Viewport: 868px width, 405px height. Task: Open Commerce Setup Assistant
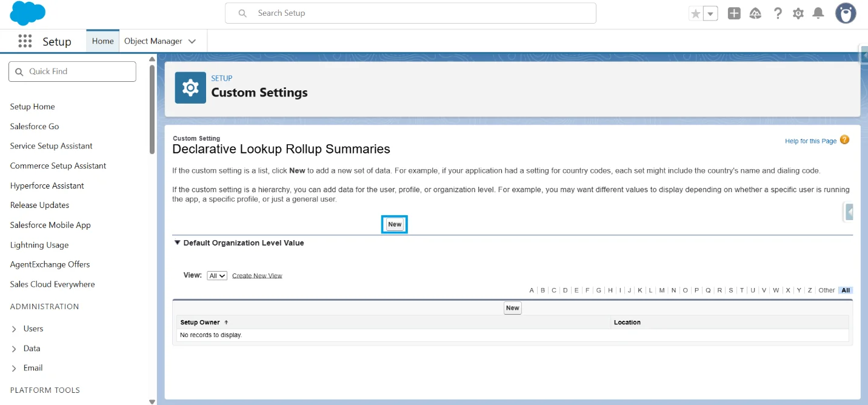click(x=58, y=166)
